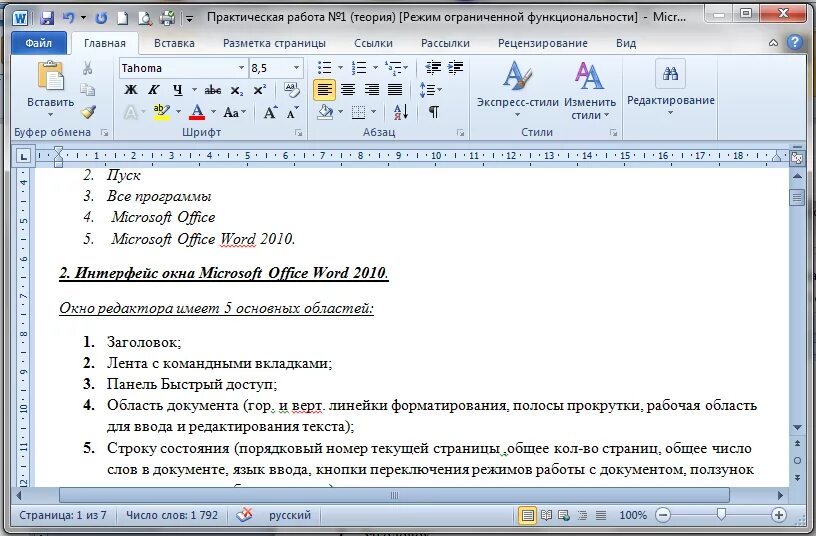Justify the paragraph text
Viewport: 816px width, 536px height.
point(394,90)
